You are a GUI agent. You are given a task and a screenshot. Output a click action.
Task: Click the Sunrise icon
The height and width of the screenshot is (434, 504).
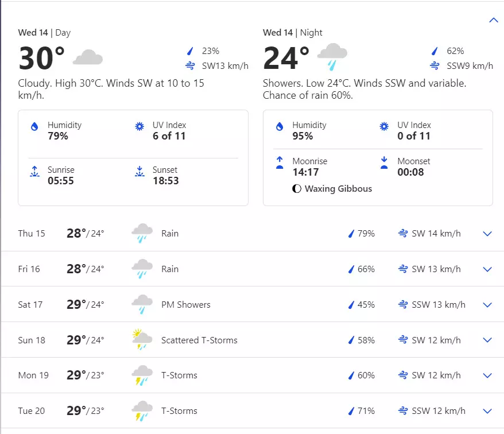(x=34, y=171)
